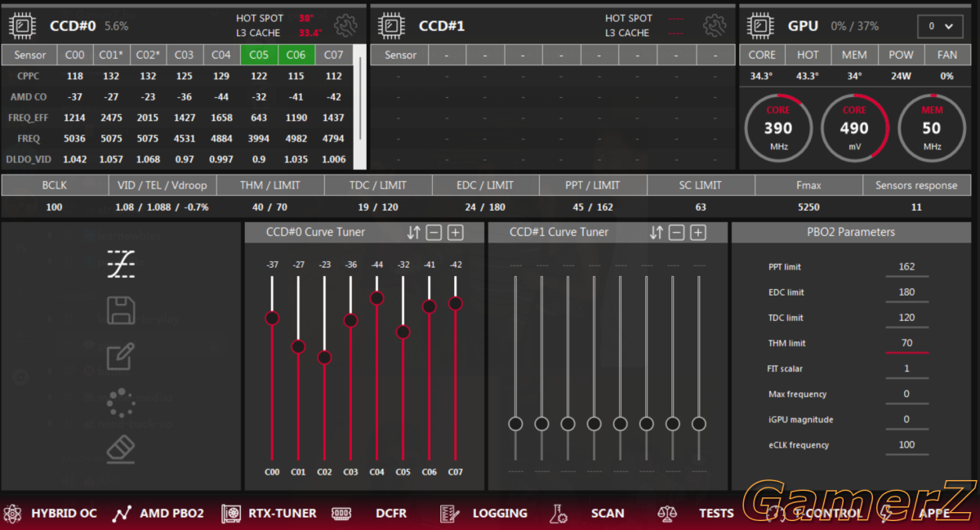Click the eCLK frequency field showing 100

tap(906, 445)
